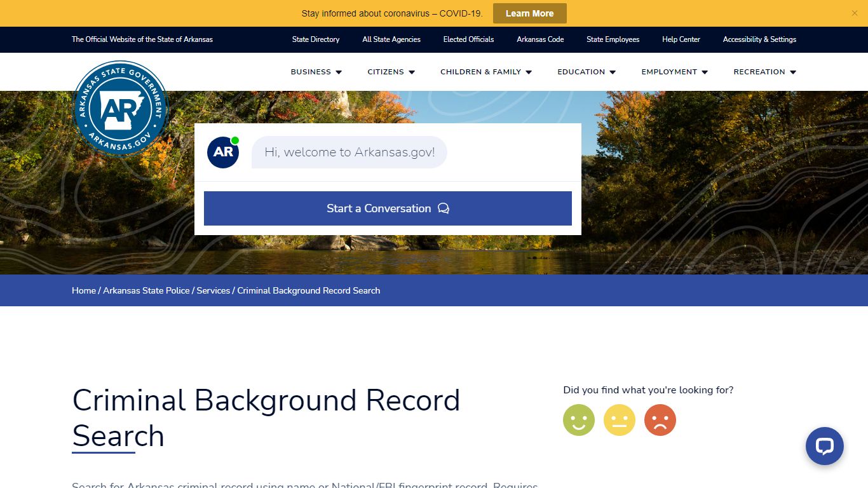Click Criminal Background Record Search breadcrumb
Screen dimensions: 868x488
[x=309, y=290]
